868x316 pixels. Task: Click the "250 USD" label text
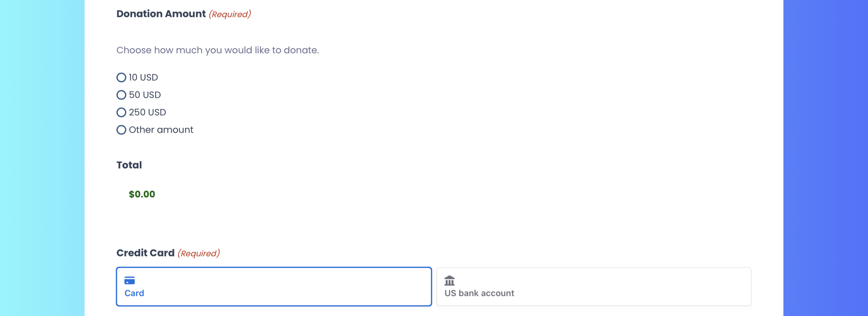[x=147, y=112]
